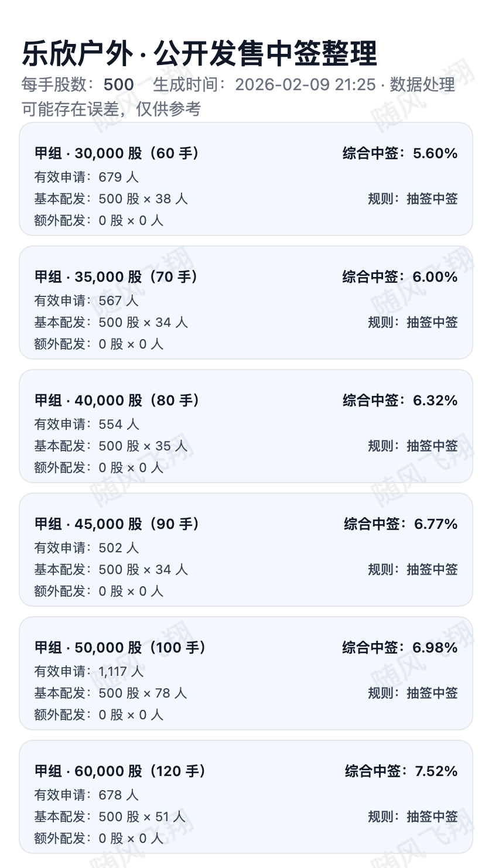The height and width of the screenshot is (868, 492).
Task: Click 有效申请 502 人 row
Action: (x=86, y=548)
